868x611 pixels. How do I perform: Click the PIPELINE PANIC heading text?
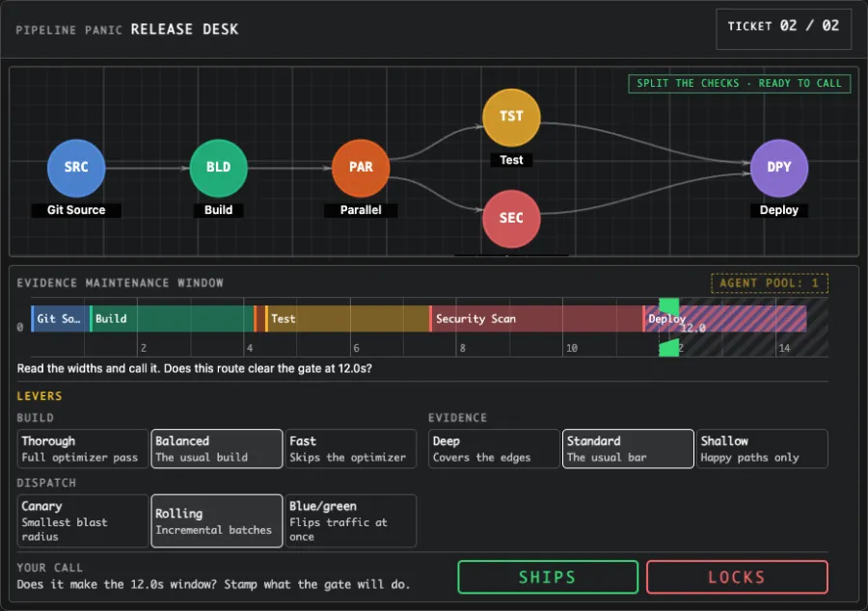(x=68, y=30)
